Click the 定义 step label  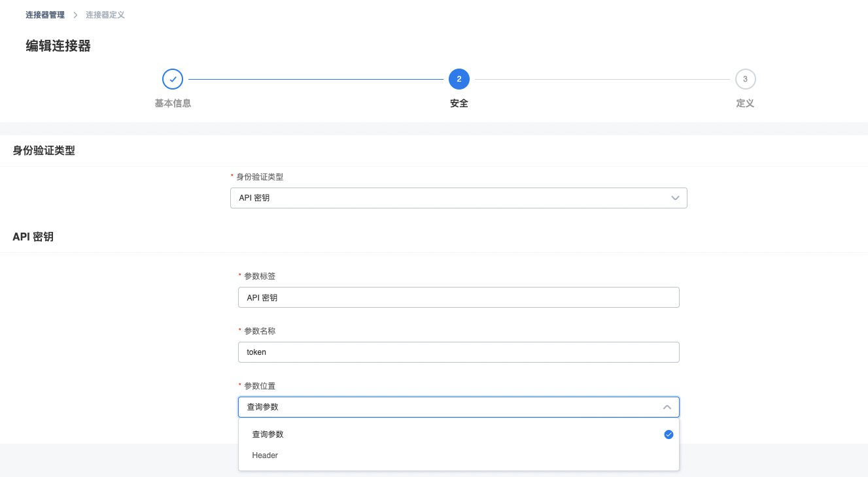point(745,103)
